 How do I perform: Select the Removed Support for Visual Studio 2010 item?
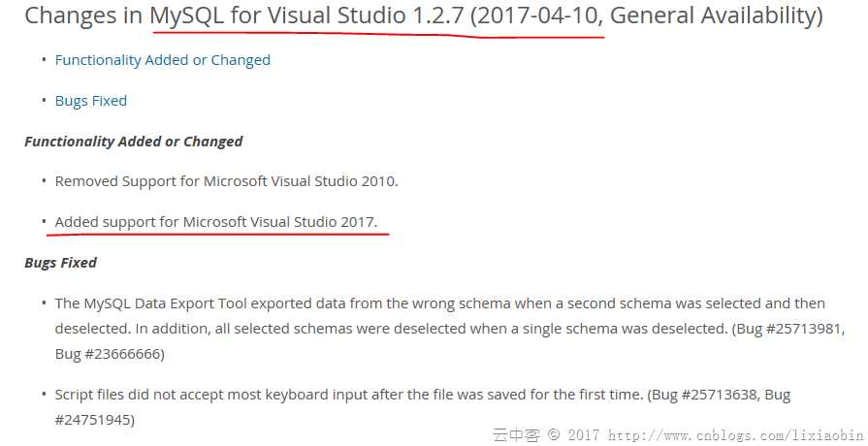click(x=226, y=181)
